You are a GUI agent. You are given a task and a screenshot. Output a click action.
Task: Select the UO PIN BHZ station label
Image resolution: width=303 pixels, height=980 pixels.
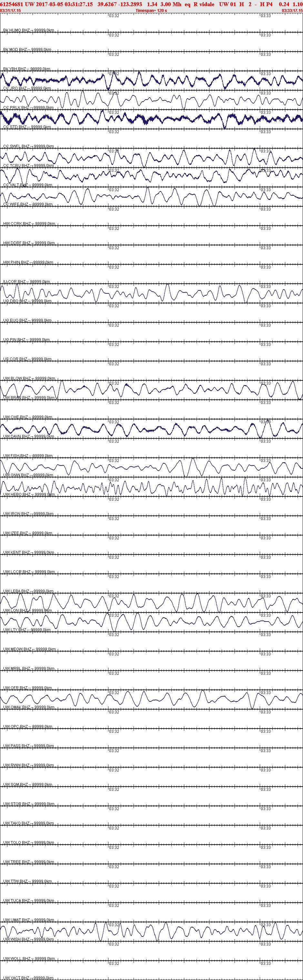coord(27,340)
